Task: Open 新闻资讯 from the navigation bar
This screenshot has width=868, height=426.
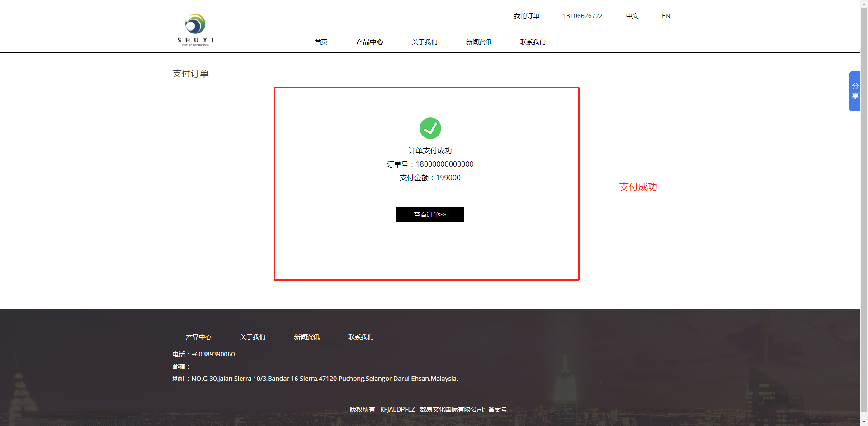Action: tap(478, 42)
